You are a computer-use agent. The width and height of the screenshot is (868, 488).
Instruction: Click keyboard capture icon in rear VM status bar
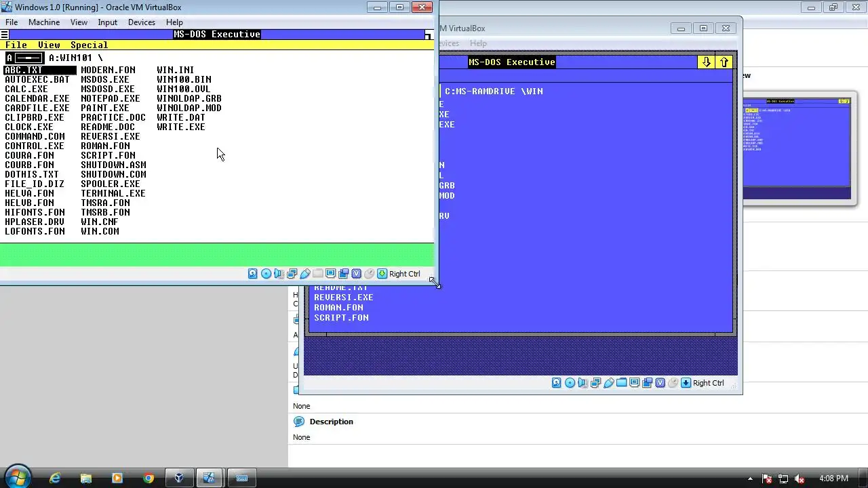click(686, 383)
